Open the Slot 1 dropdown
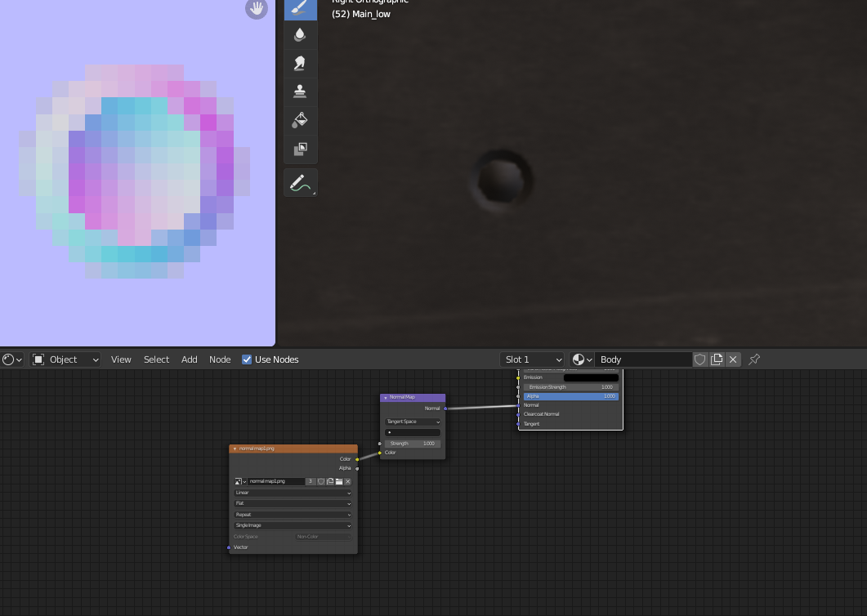 tap(532, 359)
